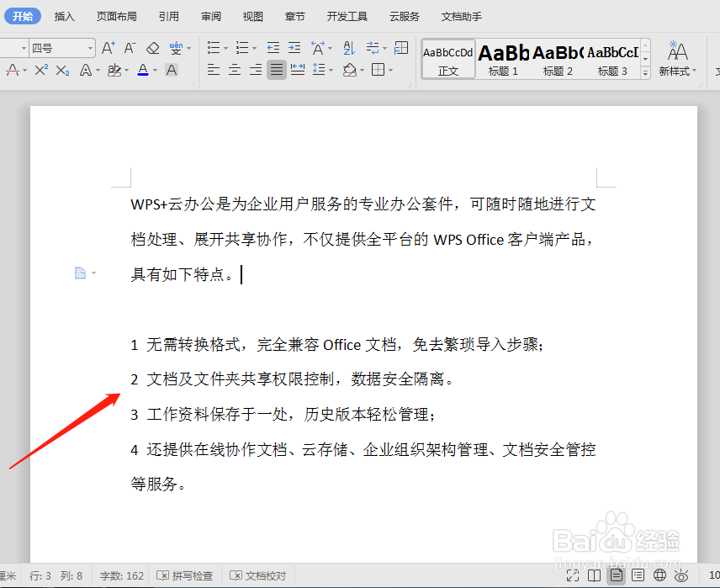Image resolution: width=720 pixels, height=588 pixels.
Task: Click the clear formatting eraser icon
Action: (x=153, y=48)
